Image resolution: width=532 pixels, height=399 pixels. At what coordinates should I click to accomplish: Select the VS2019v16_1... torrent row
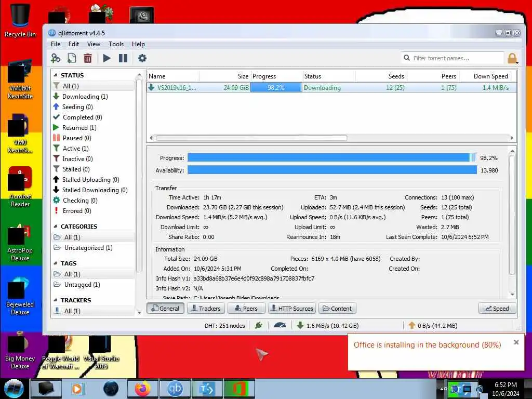pyautogui.click(x=331, y=87)
